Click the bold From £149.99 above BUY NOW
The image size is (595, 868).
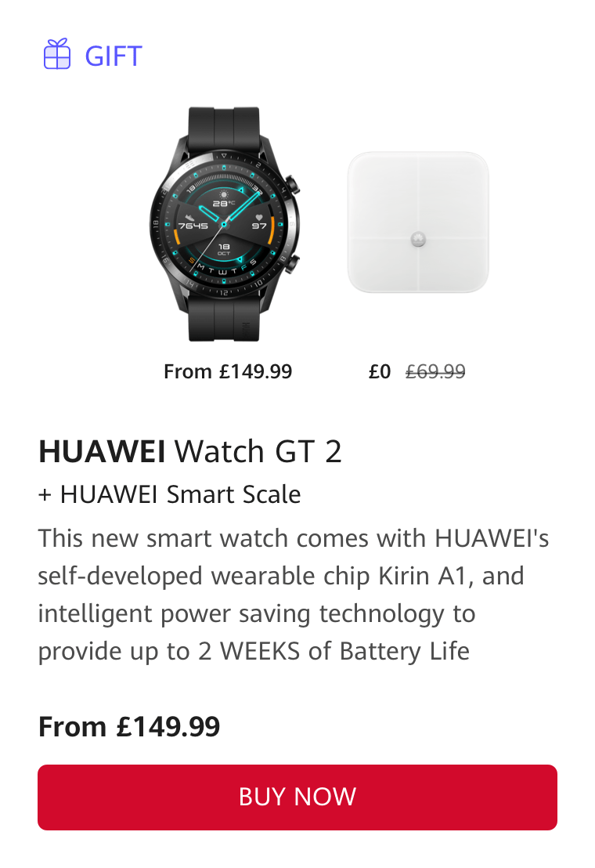[129, 726]
